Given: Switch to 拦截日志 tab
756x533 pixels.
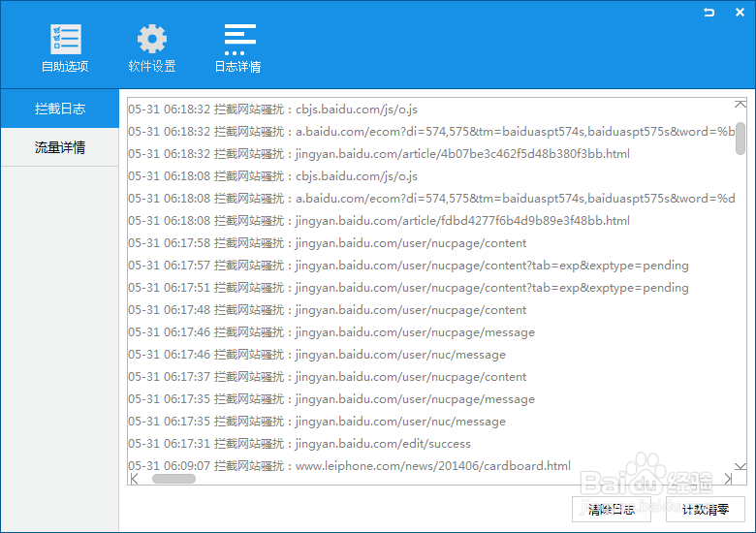Looking at the screenshot, I should coord(60,109).
